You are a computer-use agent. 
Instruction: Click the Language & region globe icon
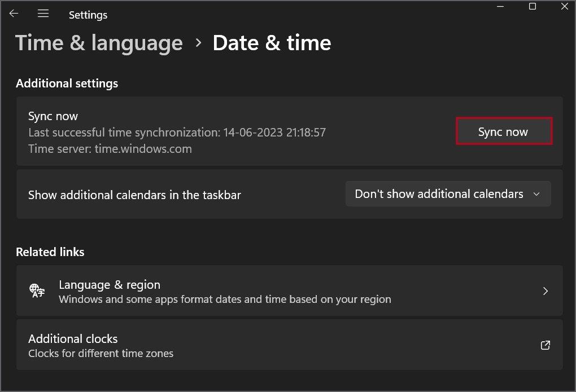[x=37, y=290]
